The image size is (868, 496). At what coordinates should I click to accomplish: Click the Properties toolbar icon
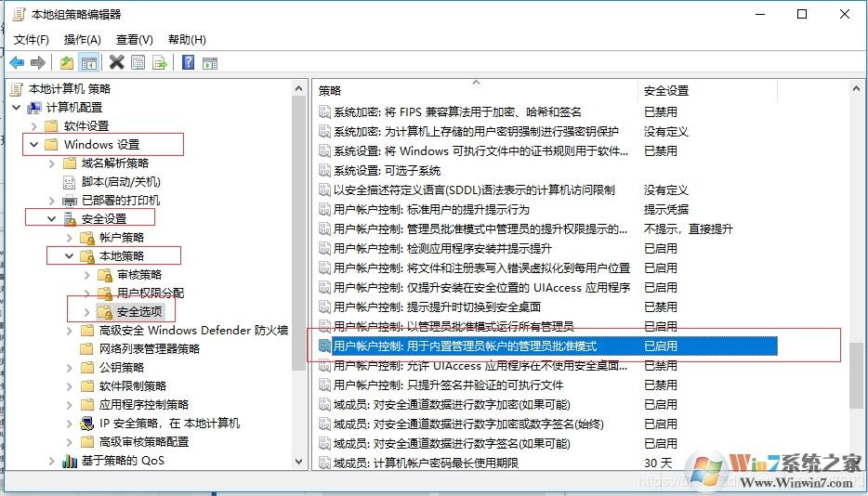click(138, 62)
